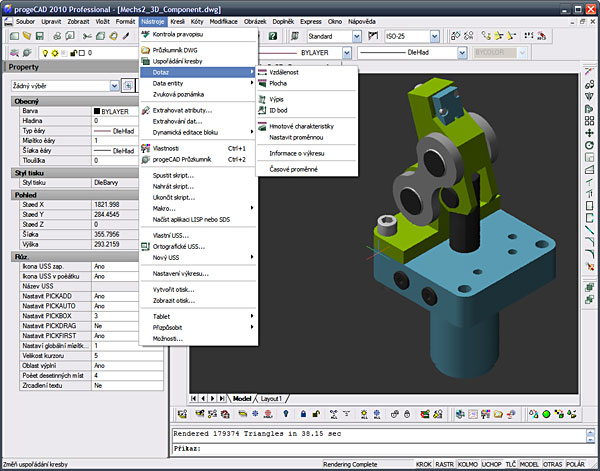Click the four-squares array icon in right toolbar

click(589, 121)
